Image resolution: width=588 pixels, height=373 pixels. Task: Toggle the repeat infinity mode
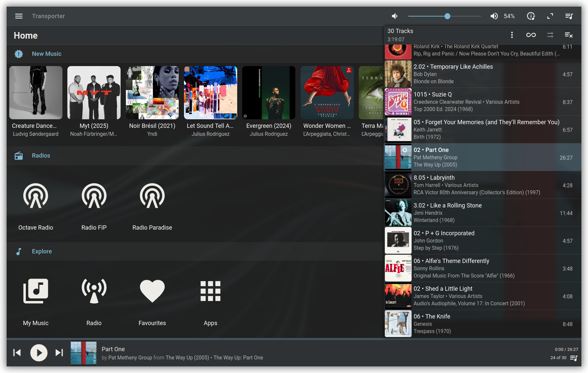[x=531, y=35]
